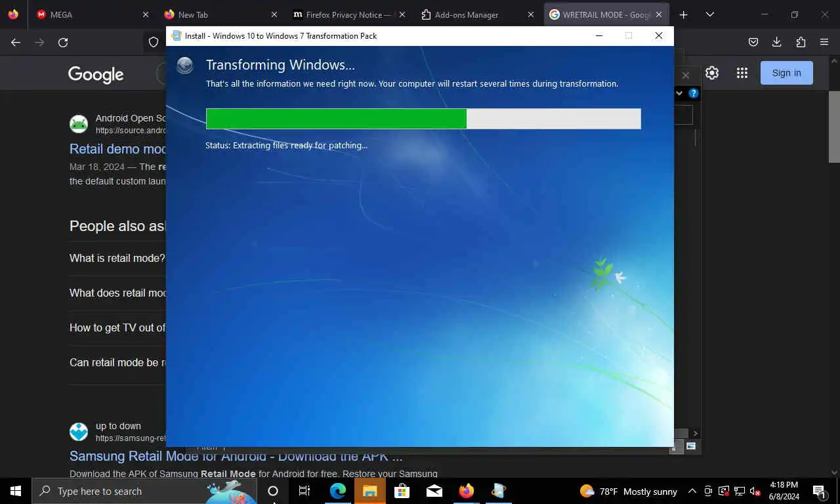
Task: Expand the list all tabs dropdown
Action: [x=710, y=14]
